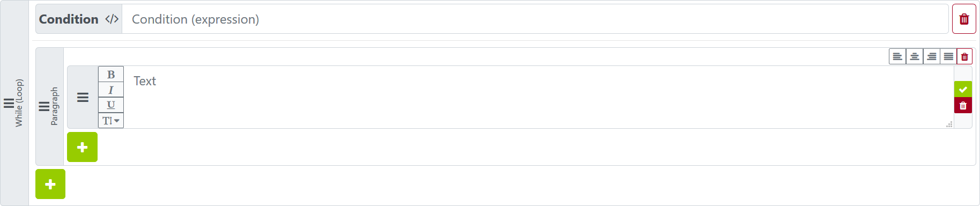Toggle Italic formatting button
980x206 pixels.
tap(111, 90)
